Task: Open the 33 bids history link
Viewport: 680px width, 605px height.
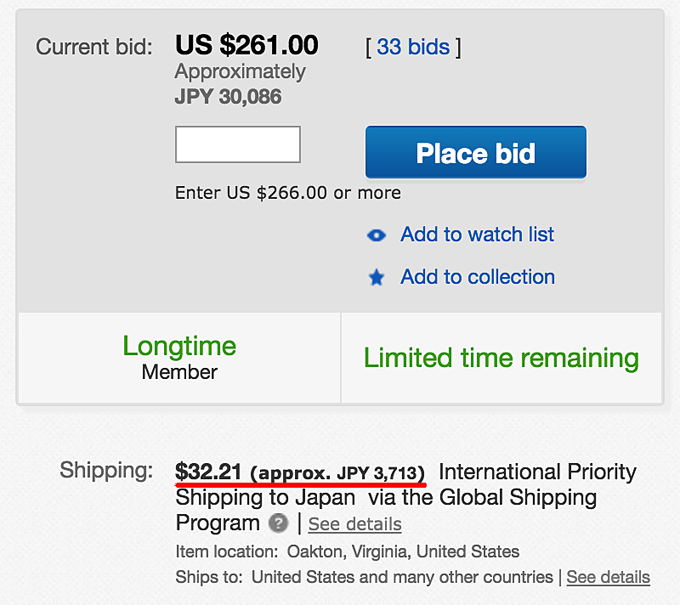Action: pyautogui.click(x=413, y=46)
